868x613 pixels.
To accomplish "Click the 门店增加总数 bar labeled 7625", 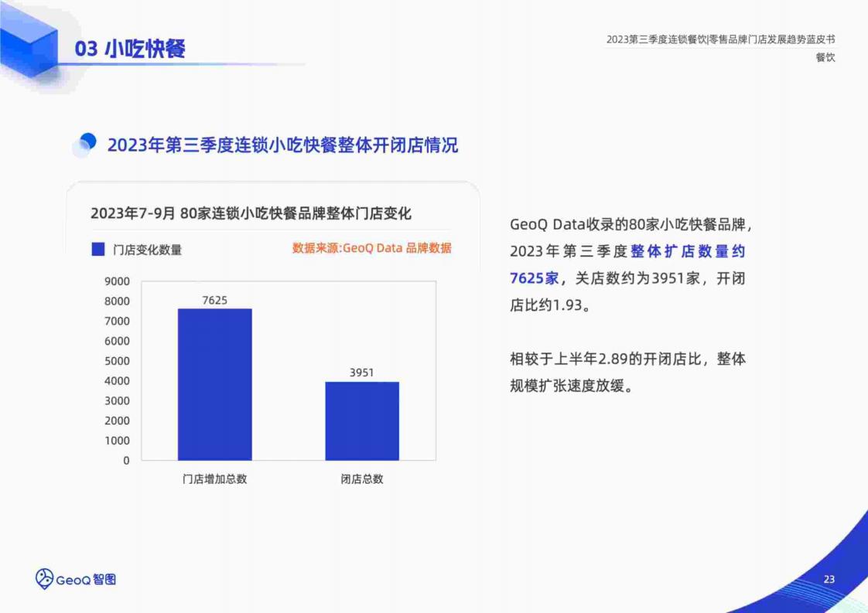I will pos(215,384).
